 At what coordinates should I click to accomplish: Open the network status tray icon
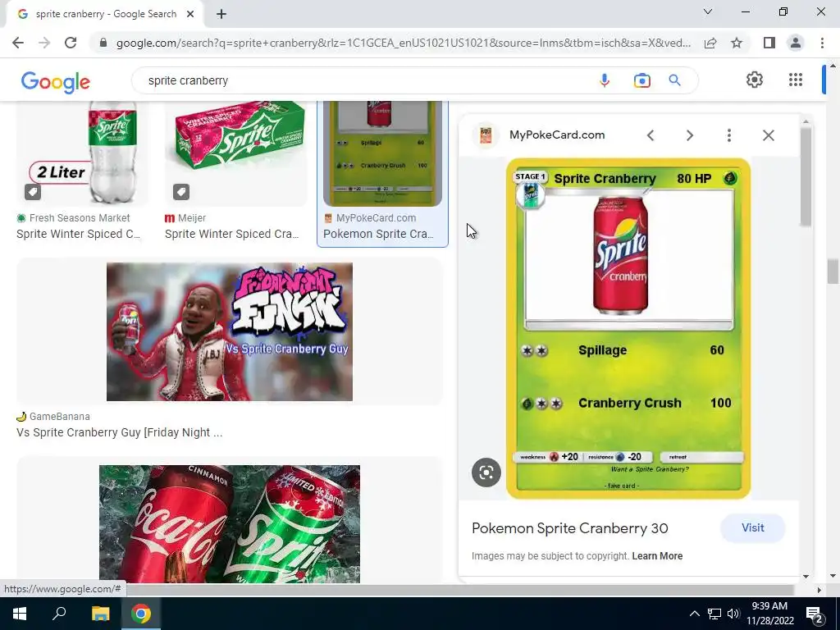714,614
